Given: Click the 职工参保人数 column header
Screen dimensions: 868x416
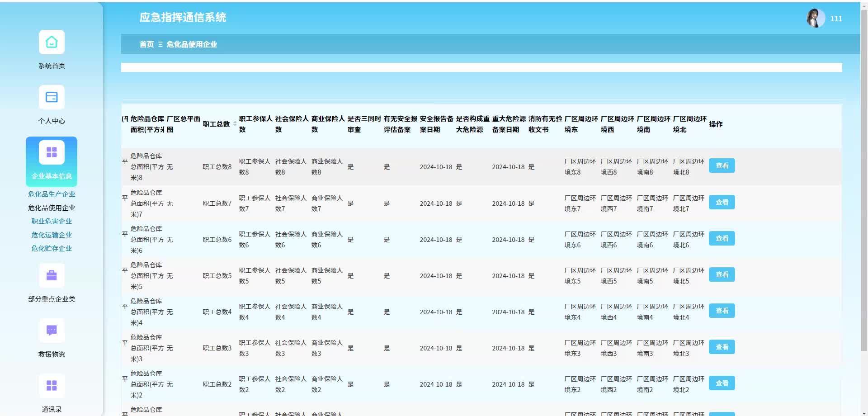Looking at the screenshot, I should point(256,124).
